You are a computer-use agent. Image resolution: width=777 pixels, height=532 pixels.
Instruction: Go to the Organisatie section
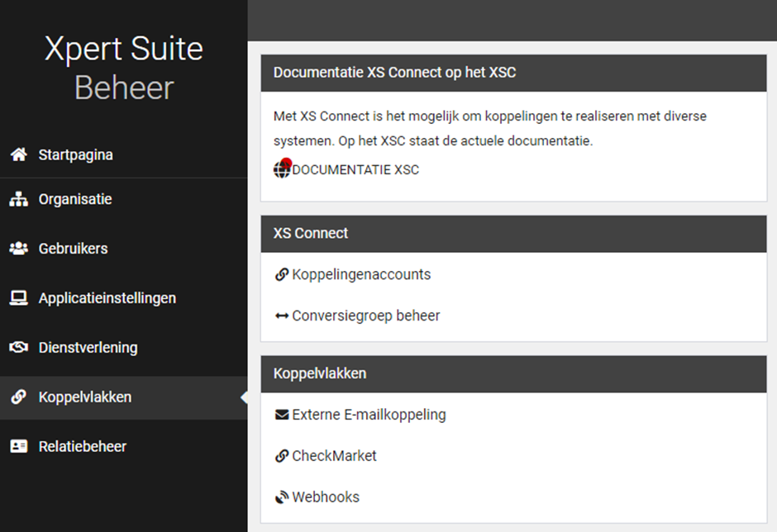75,199
